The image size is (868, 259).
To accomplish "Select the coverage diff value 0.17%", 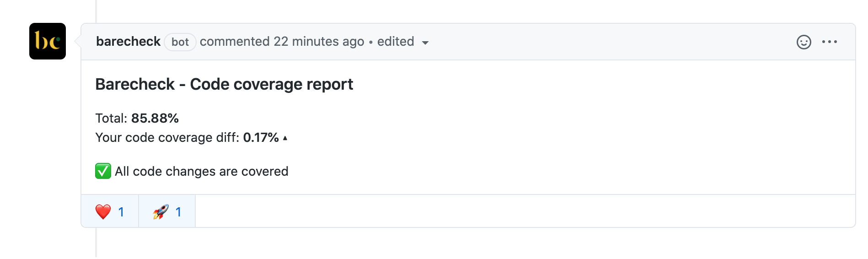I will [261, 138].
